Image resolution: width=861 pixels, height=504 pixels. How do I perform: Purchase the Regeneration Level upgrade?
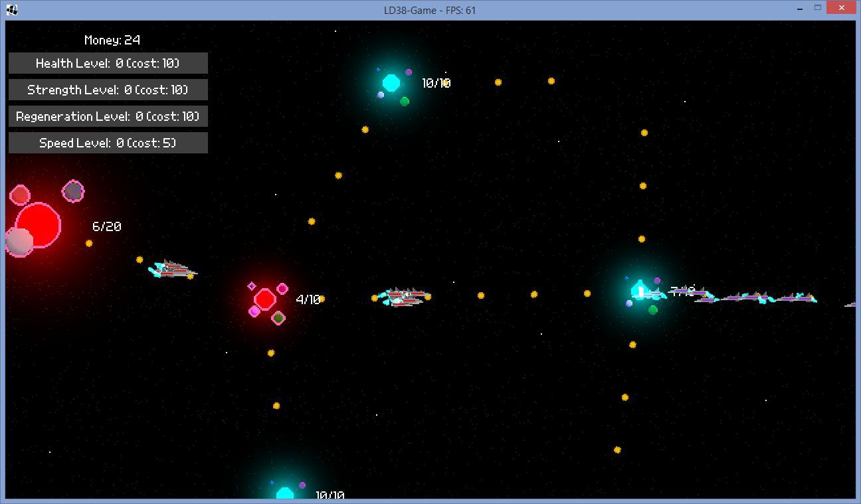(x=108, y=116)
